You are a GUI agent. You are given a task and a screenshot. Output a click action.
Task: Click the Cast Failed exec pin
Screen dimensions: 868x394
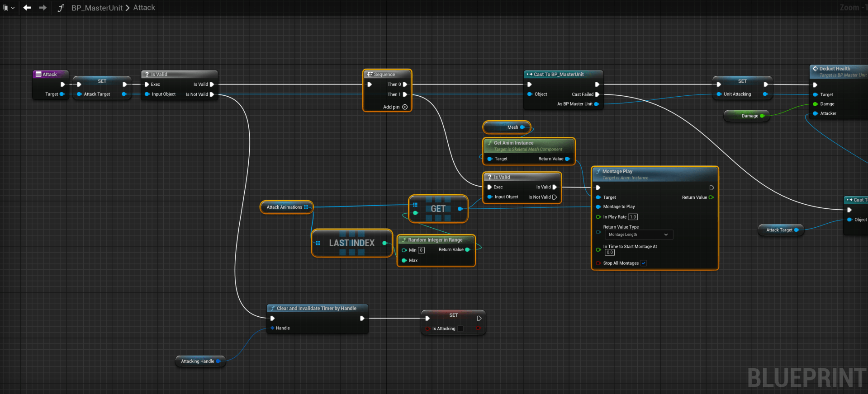point(597,94)
